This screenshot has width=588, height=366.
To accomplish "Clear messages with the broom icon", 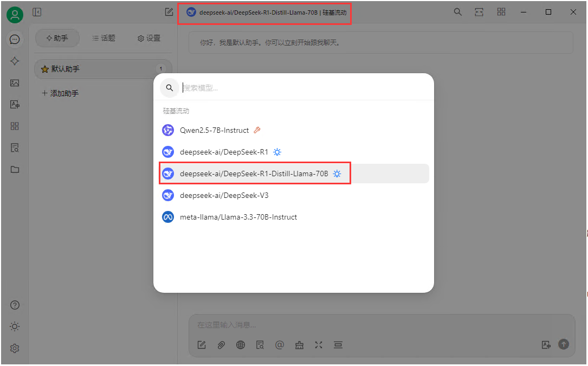I will pos(299,345).
